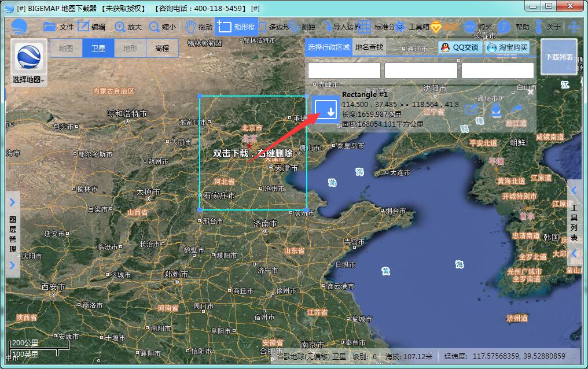Click the blue download icon for Rectangle #1
Screen dimensions: 588x369
(326, 109)
